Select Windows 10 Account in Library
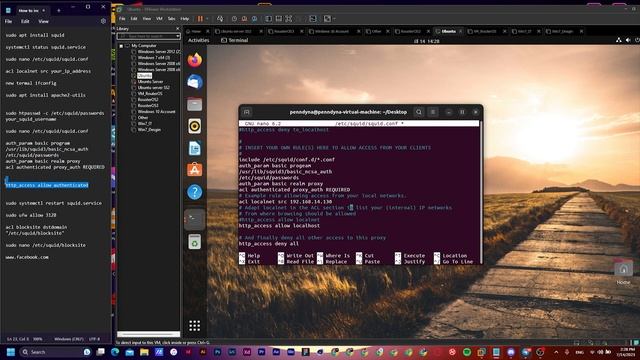The width and height of the screenshot is (640, 360). (156, 111)
